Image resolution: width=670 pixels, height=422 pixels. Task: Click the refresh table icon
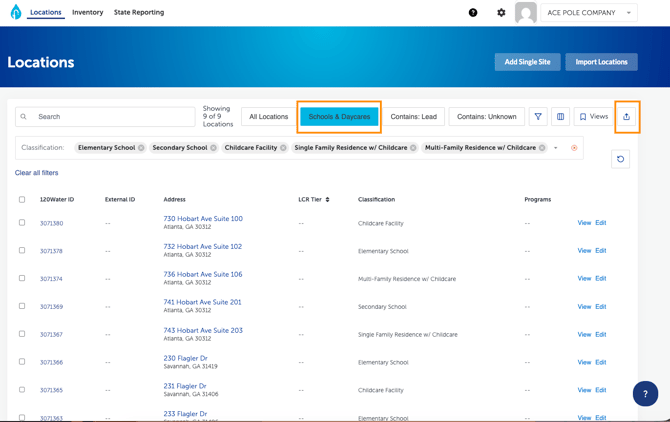coord(620,159)
